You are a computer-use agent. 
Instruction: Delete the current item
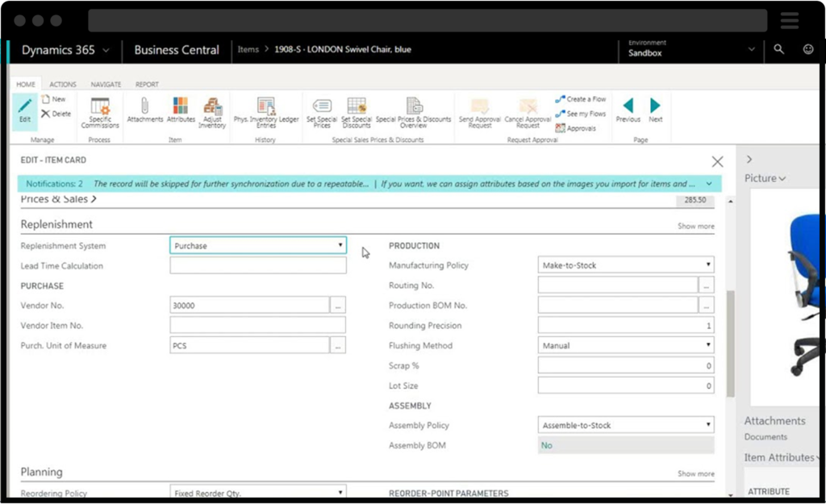pyautogui.click(x=56, y=114)
